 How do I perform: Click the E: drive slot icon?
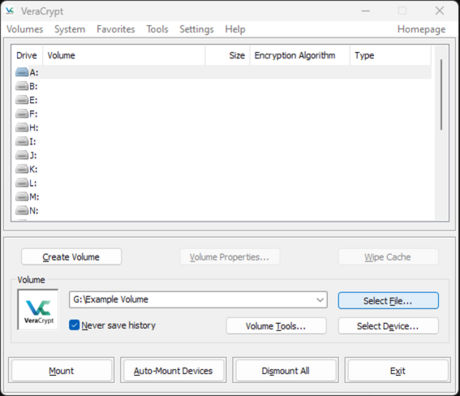coord(22,100)
